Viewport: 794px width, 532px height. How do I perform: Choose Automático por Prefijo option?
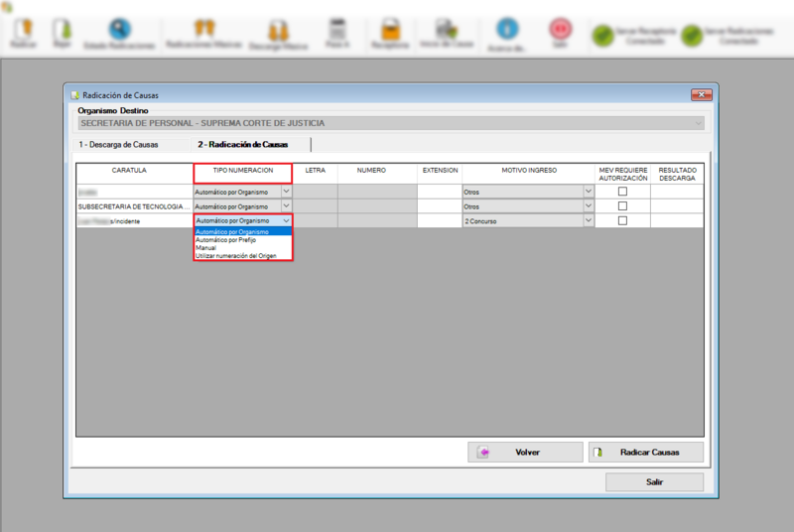point(243,240)
